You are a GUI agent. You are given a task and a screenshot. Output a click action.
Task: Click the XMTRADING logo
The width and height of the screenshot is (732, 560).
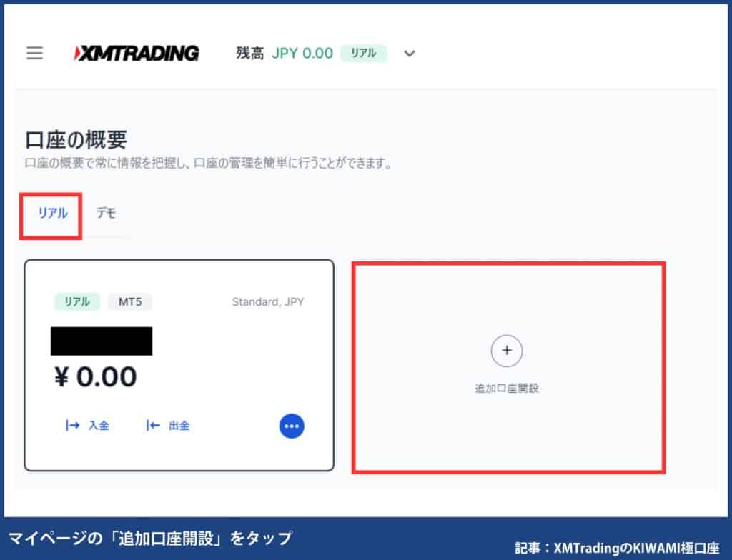136,51
